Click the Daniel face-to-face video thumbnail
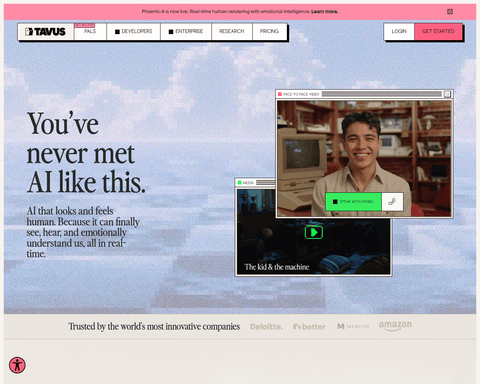 (364, 159)
